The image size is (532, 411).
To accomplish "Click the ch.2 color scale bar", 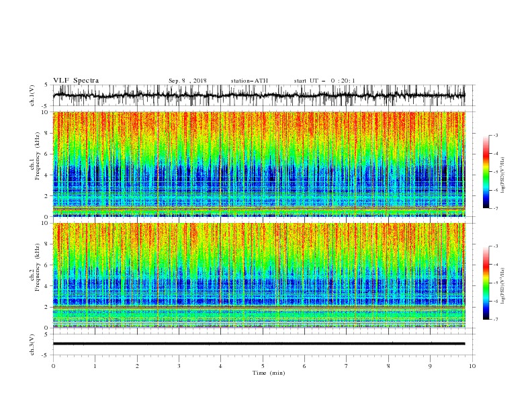I will 486,283.
